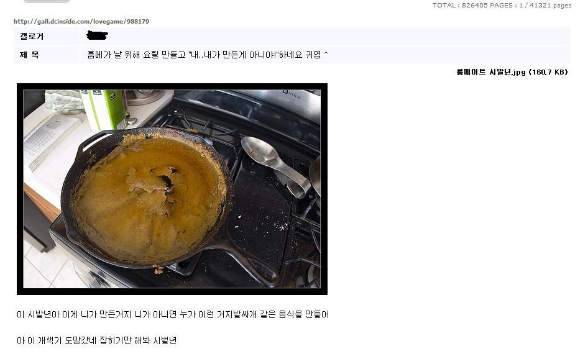588x364 pixels.
Task: Select the first body line beginning 이 시발년아
Action: point(173,314)
